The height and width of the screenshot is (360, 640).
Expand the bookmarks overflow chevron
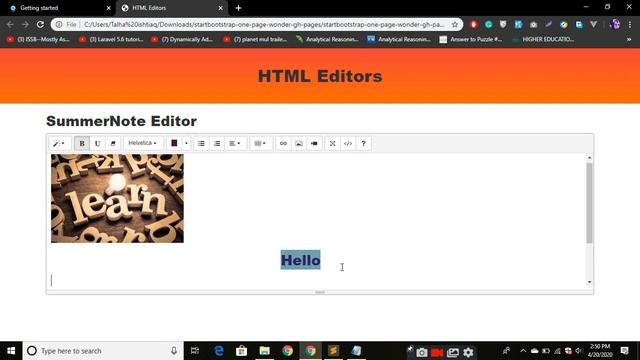629,39
